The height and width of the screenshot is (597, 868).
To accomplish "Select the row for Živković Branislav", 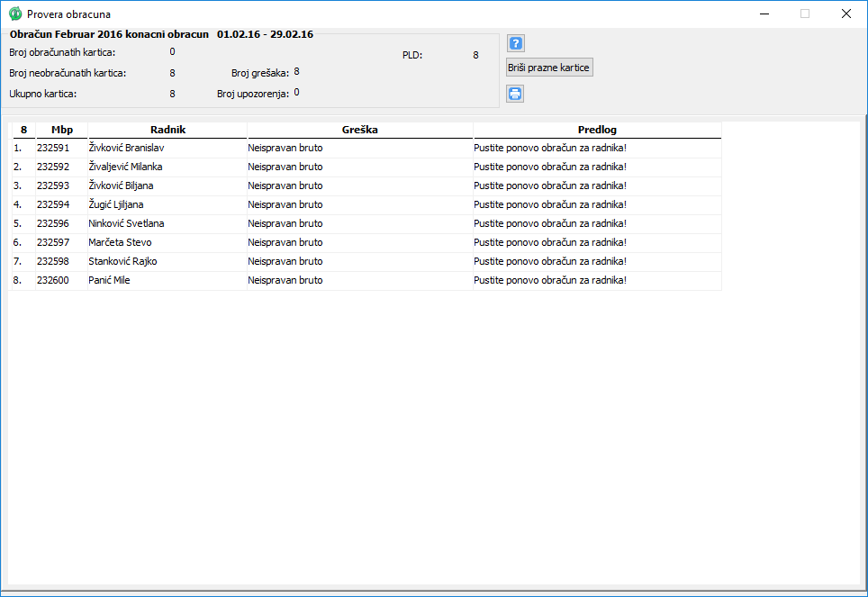I will pos(126,148).
